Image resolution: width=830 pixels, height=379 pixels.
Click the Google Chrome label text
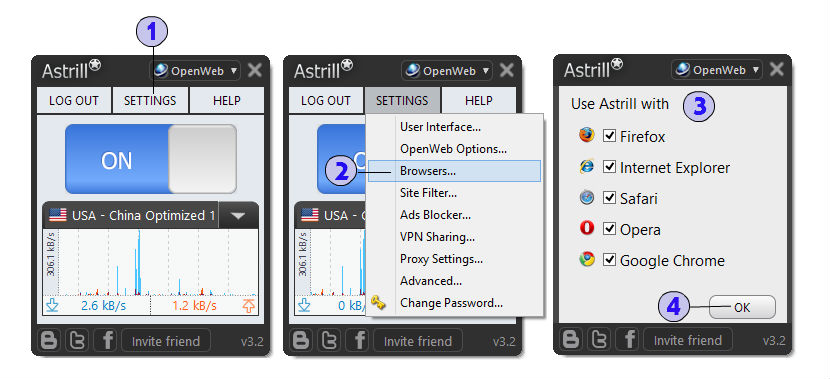(672, 261)
